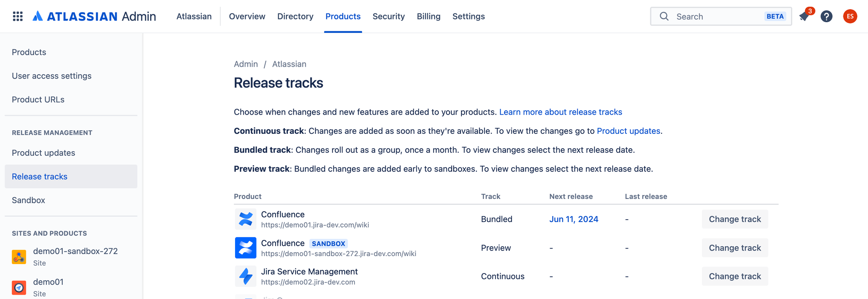Click the Track column header
Viewport: 868px width, 299px height.
pos(490,196)
